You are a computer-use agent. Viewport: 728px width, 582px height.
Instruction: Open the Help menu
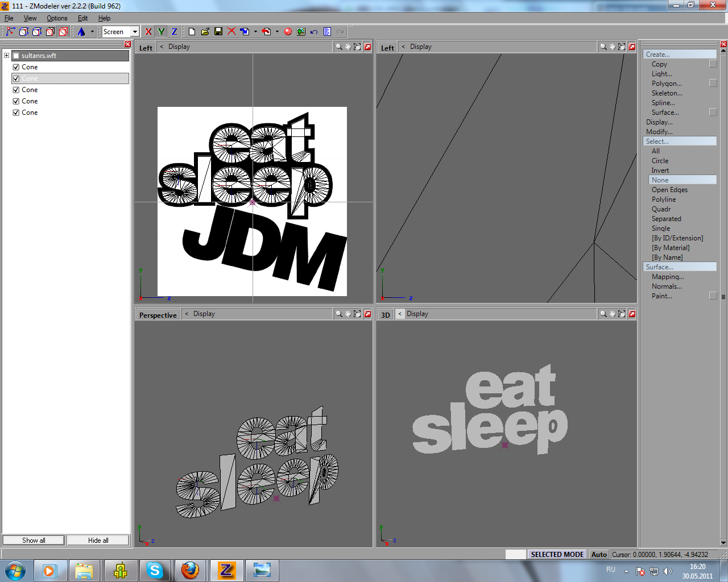[x=105, y=18]
